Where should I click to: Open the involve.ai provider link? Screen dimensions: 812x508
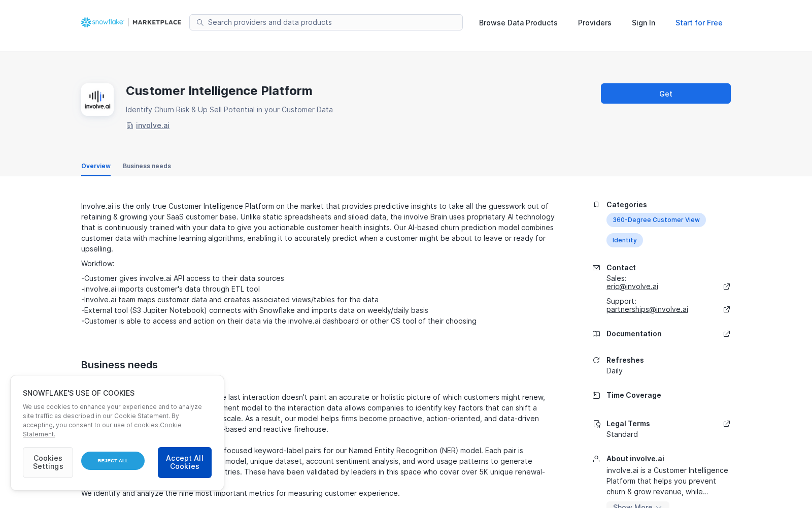(153, 125)
